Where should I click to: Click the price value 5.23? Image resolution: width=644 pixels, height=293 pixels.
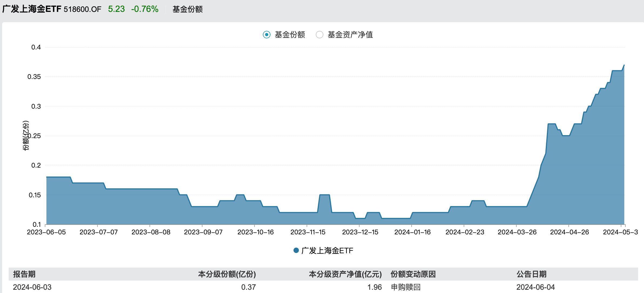point(116,9)
